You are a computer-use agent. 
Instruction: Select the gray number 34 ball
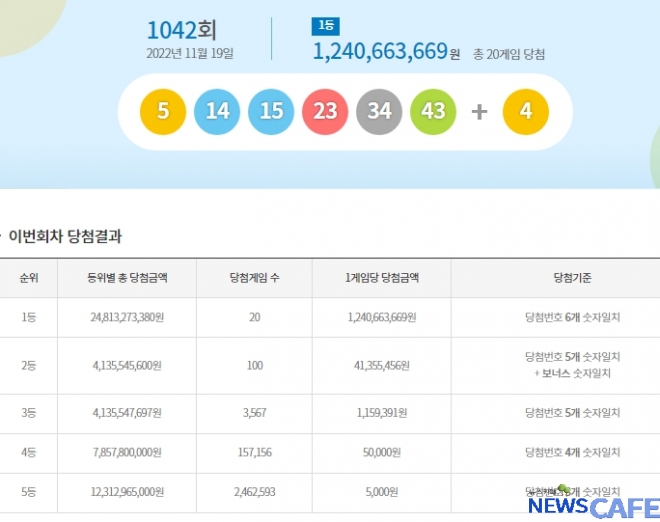pyautogui.click(x=379, y=111)
